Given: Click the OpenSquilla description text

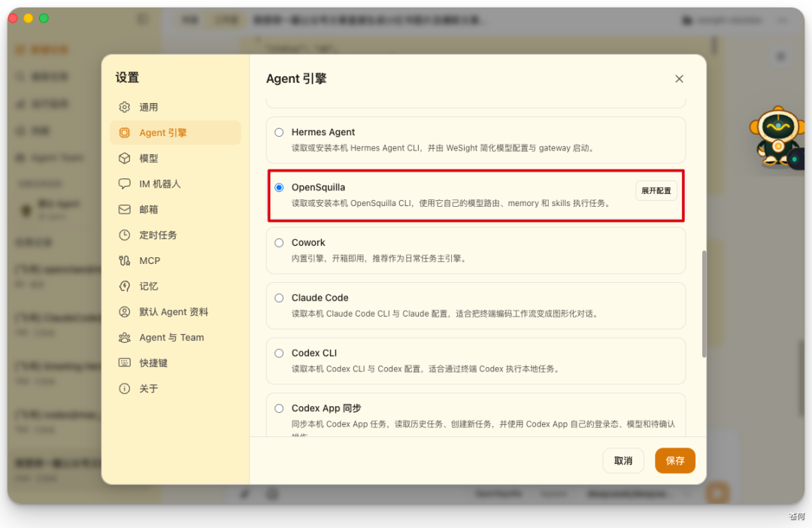Looking at the screenshot, I should [x=452, y=203].
